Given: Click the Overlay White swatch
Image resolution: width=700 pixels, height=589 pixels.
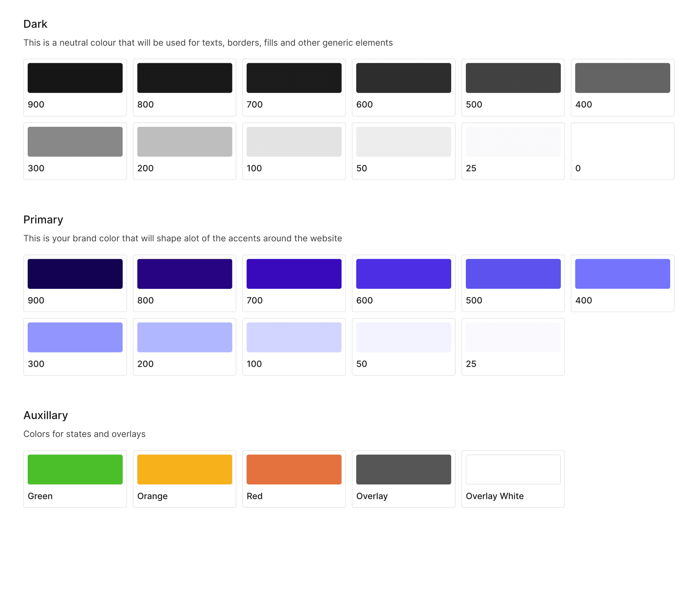Looking at the screenshot, I should coord(513,469).
